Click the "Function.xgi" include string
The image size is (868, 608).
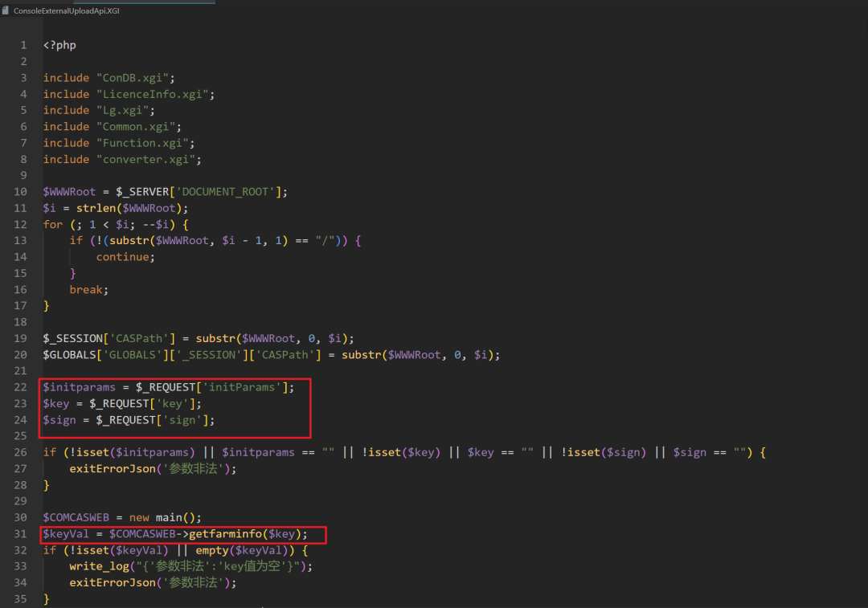145,143
